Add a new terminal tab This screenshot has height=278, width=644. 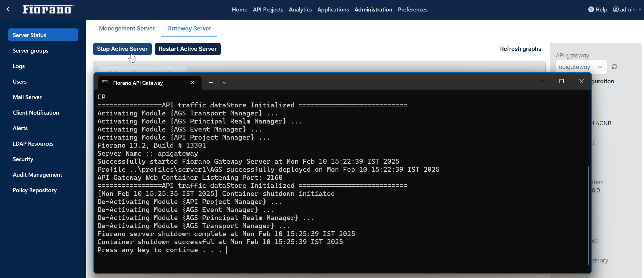[211, 83]
